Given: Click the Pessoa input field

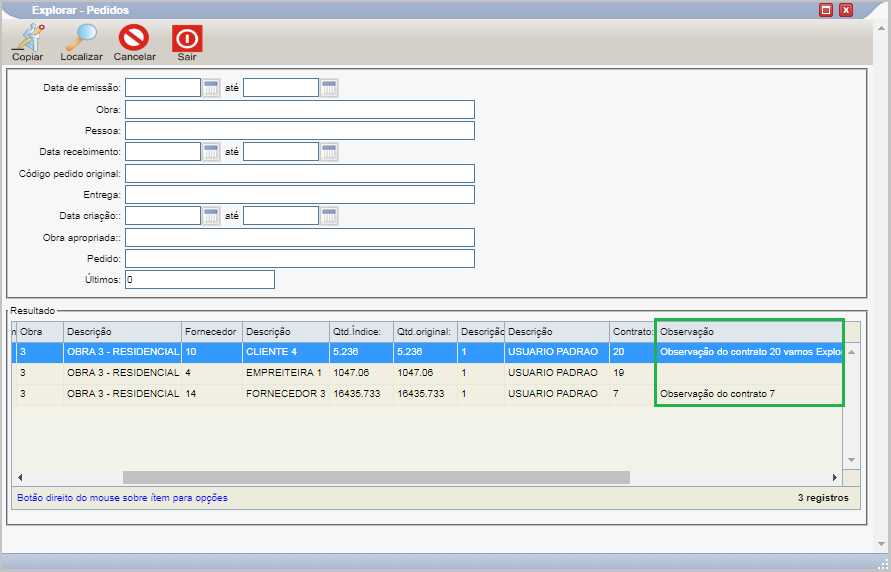Looking at the screenshot, I should tap(299, 131).
